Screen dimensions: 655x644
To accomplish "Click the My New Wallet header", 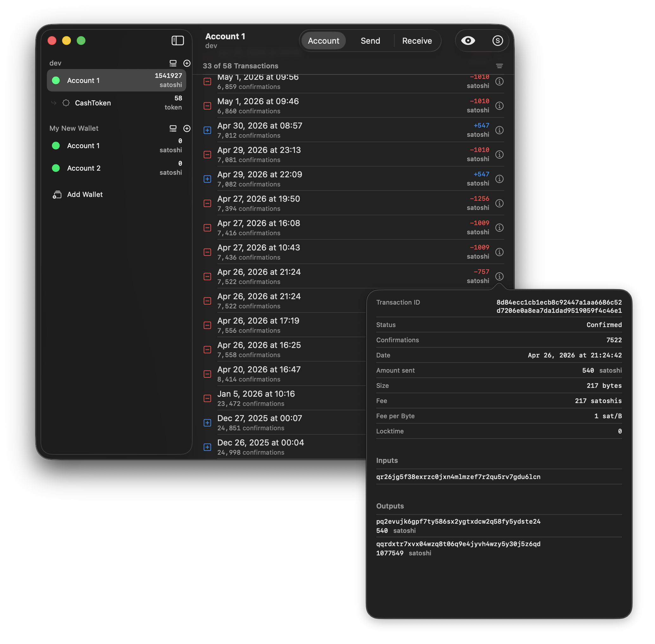I will click(74, 129).
